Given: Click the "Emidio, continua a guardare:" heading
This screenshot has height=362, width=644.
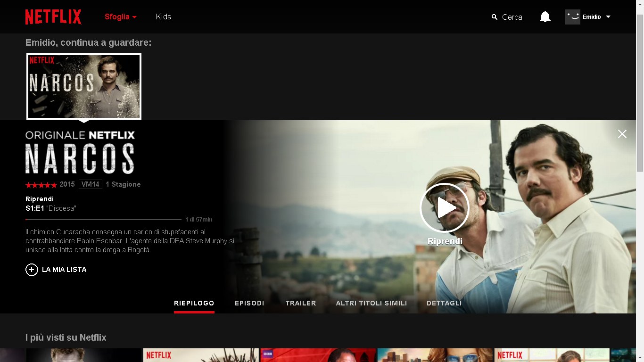Looking at the screenshot, I should pyautogui.click(x=89, y=43).
